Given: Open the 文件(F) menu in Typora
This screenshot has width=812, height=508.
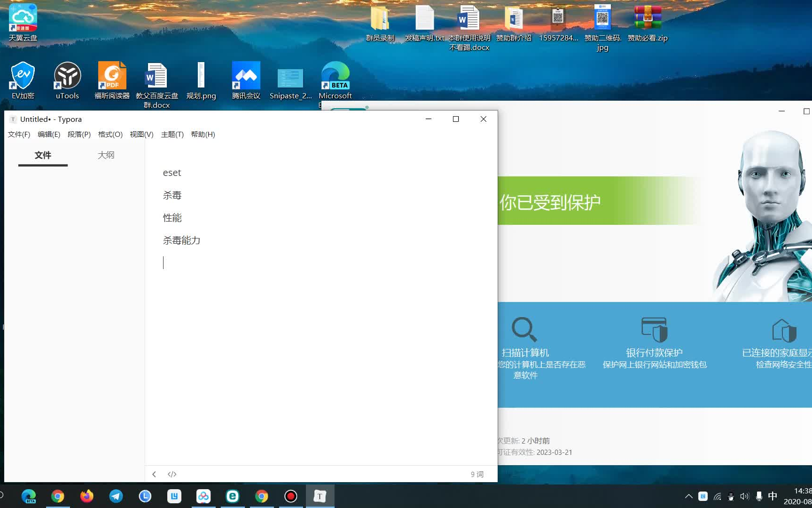Looking at the screenshot, I should click(19, 135).
